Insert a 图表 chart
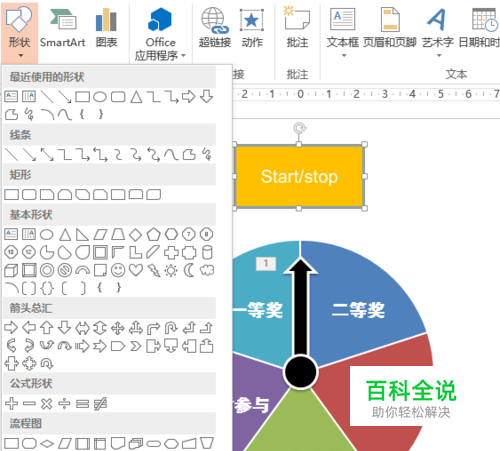This screenshot has height=451, width=500. [106, 29]
